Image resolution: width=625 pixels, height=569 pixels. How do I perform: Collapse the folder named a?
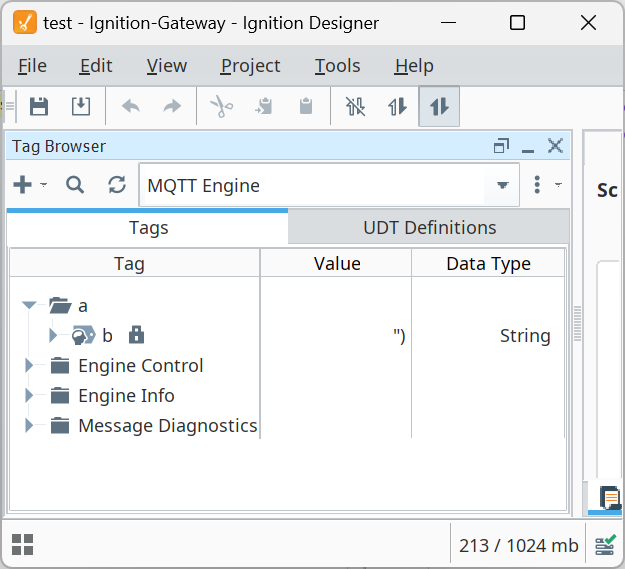coord(29,306)
